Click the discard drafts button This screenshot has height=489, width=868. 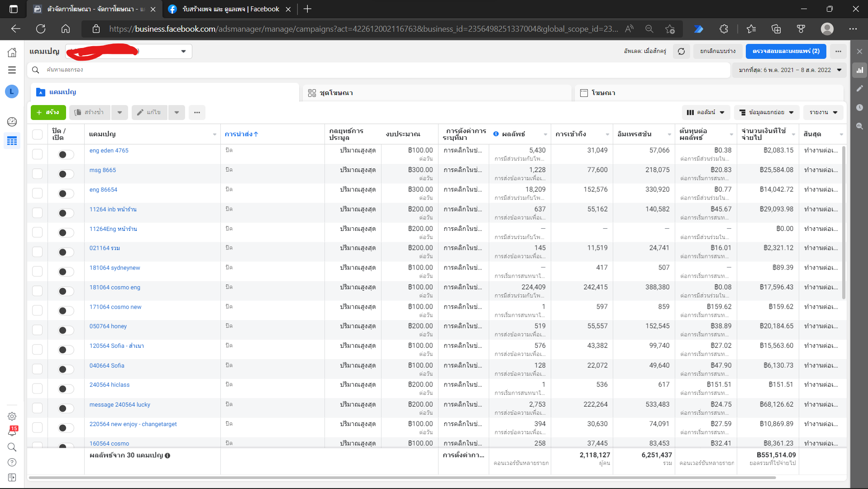(717, 51)
